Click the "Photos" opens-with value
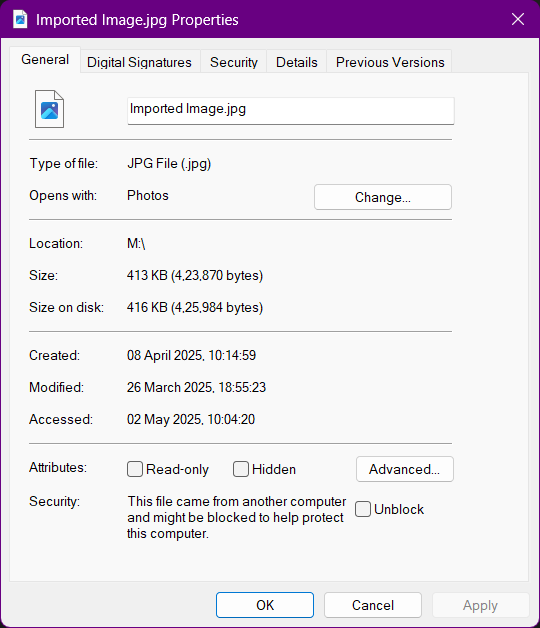 (148, 195)
